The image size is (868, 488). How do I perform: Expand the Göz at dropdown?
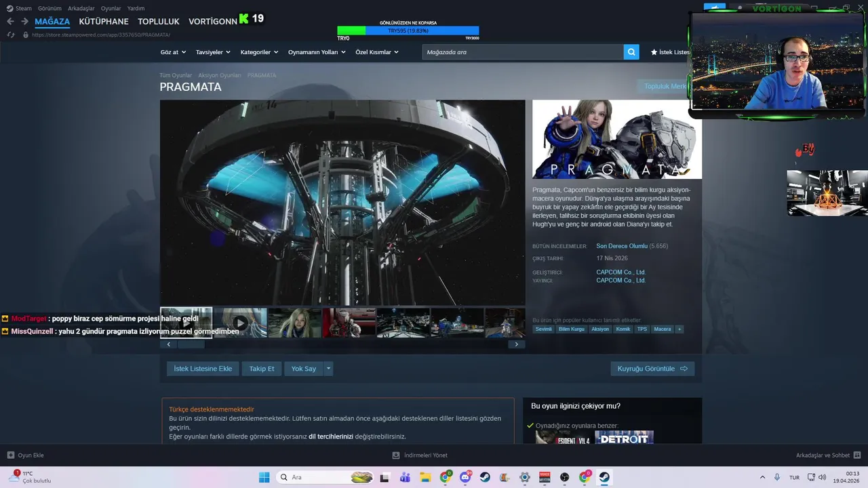click(x=172, y=52)
